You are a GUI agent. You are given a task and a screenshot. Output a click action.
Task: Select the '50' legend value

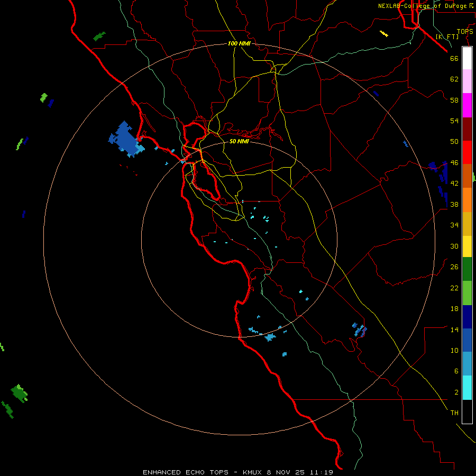tap(454, 141)
